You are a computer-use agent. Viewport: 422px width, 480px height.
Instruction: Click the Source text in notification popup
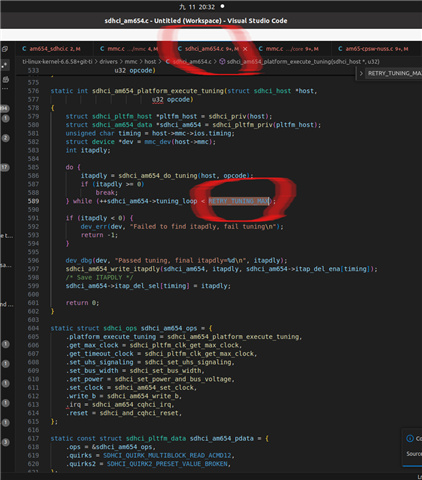(414, 454)
